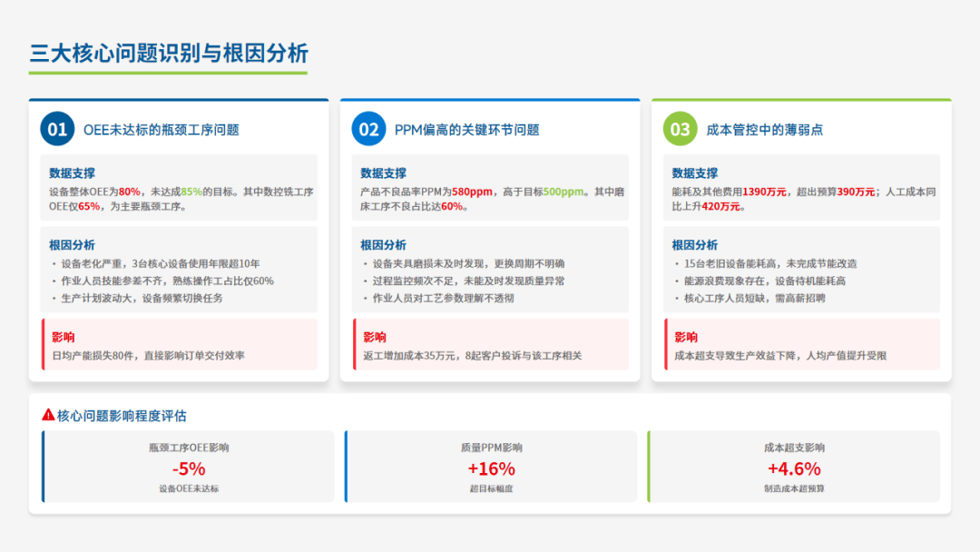The width and height of the screenshot is (980, 552).
Task: Select the heading PPM偏高的关键环节问题
Action: [x=466, y=130]
